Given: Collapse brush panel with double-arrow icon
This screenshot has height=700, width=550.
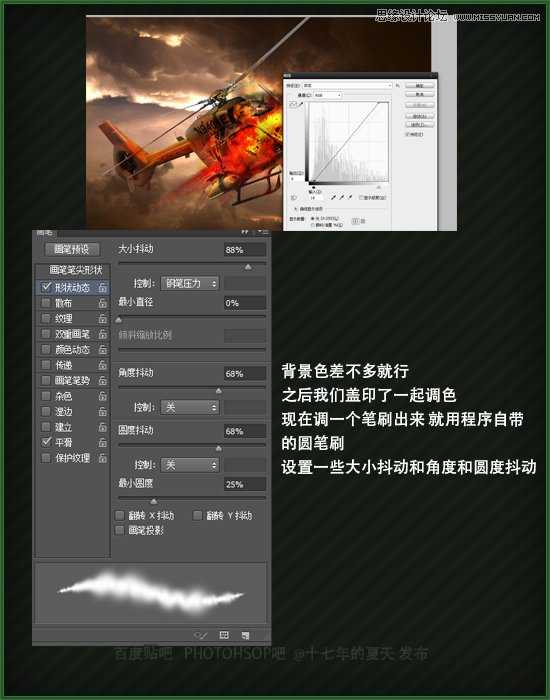Looking at the screenshot, I should [245, 232].
